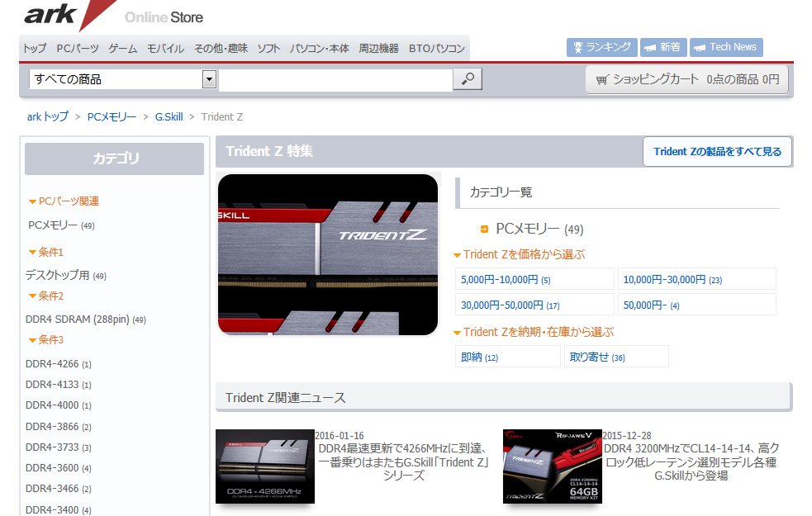Open PCメモリー (49) in カテゴリ一覧
This screenshot has width=812, height=516.
(x=539, y=229)
